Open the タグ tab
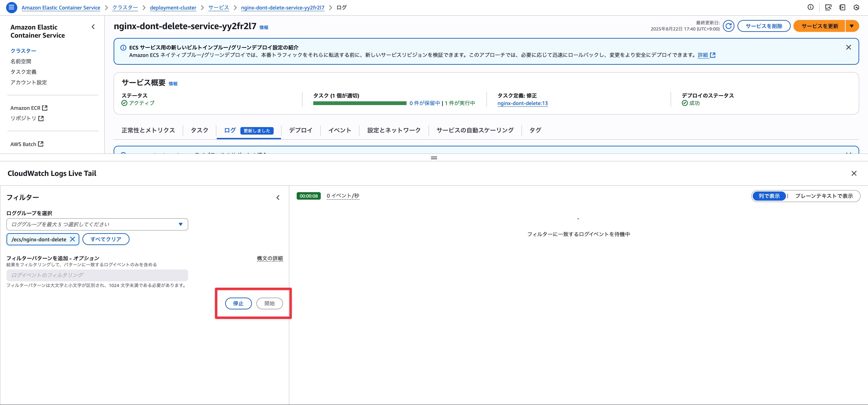The height and width of the screenshot is (405, 868). (535, 130)
